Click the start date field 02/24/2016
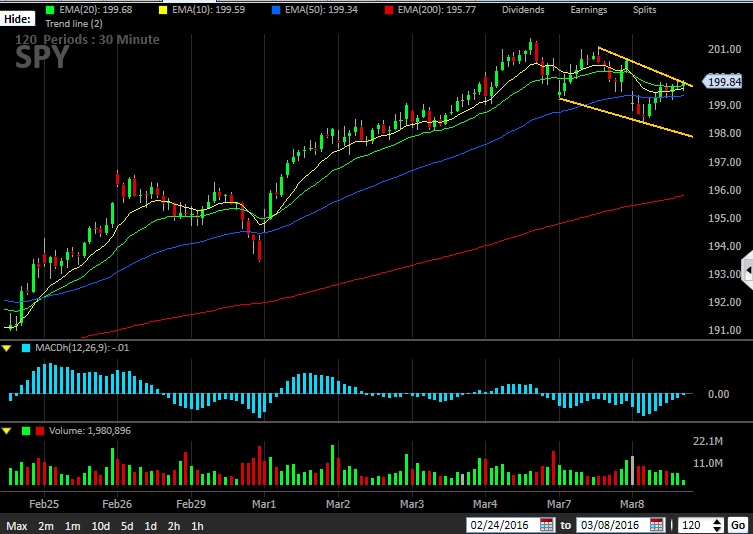Screen dimensions: 753x534 point(502,525)
